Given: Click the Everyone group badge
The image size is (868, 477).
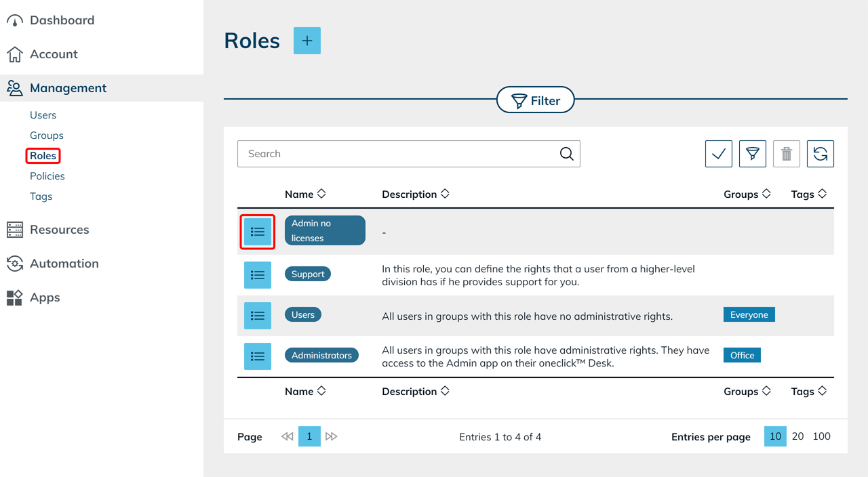Looking at the screenshot, I should [x=749, y=315].
